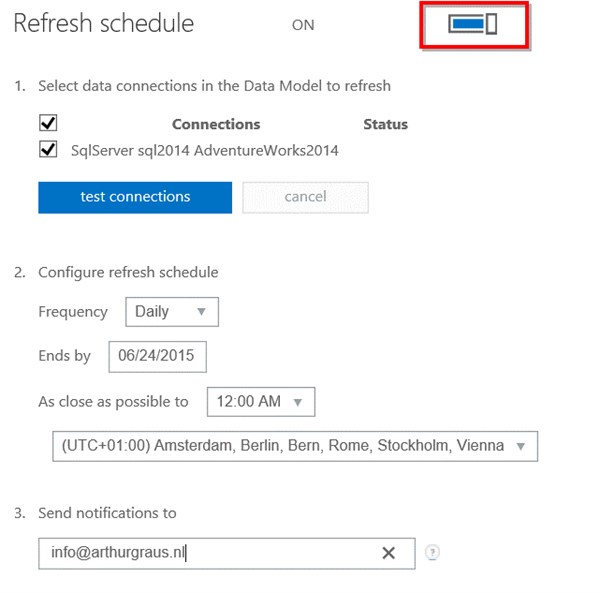Click the notification email input field
The image size is (600, 593).
point(210,552)
